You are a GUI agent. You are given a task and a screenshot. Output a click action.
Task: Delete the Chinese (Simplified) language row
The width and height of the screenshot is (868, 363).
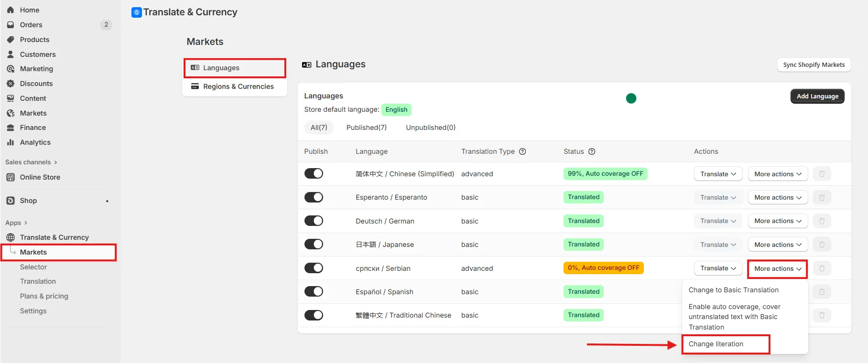point(822,174)
